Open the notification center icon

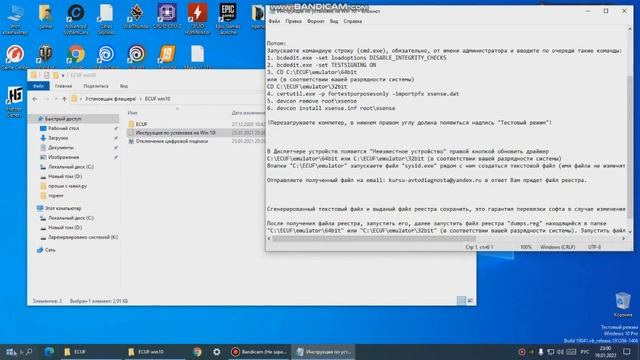(627, 352)
